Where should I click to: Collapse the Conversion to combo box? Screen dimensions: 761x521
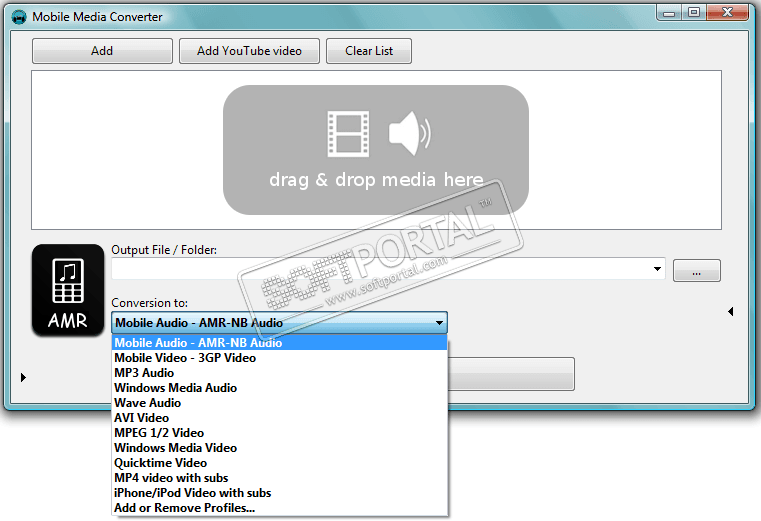pos(279,323)
